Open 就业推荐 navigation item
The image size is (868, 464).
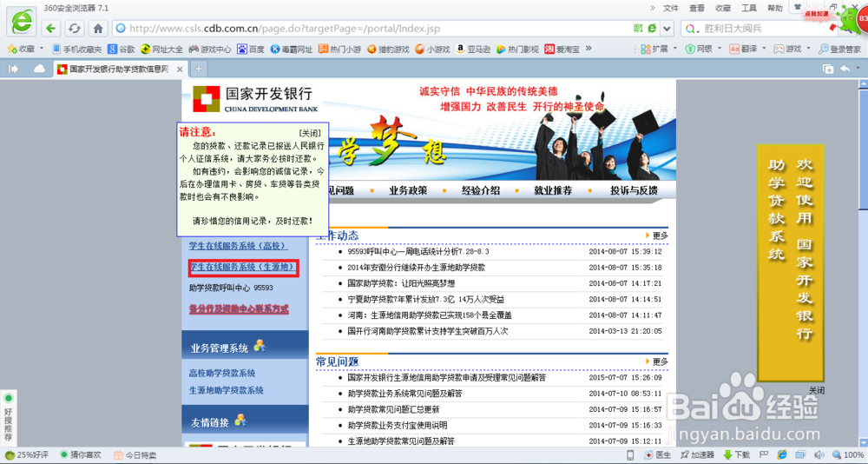tap(553, 190)
